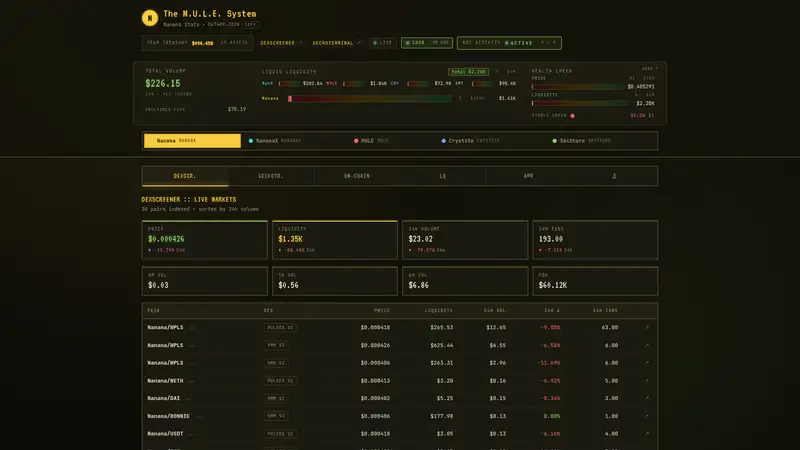
Task: Click the DEX tag in Nanana/DAI row
Action: 276,398
